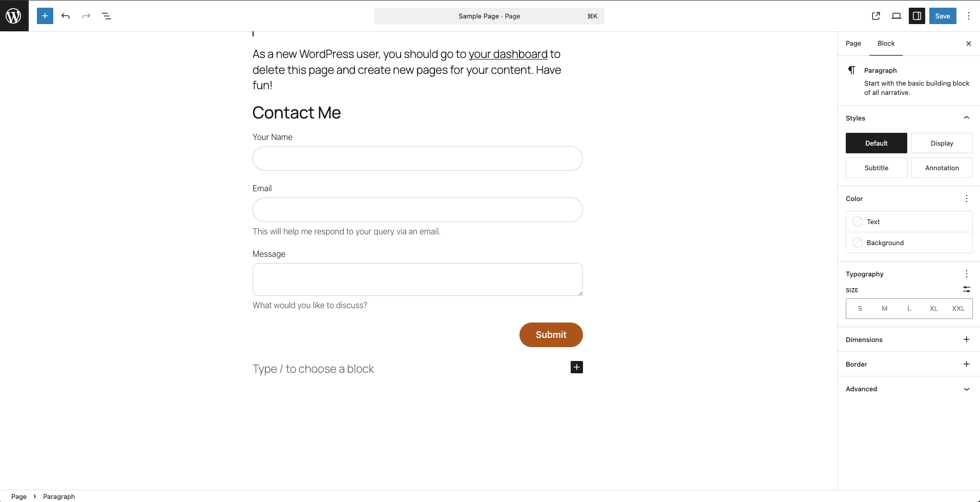
Task: Open the editor options kebab menu
Action: [x=968, y=16]
